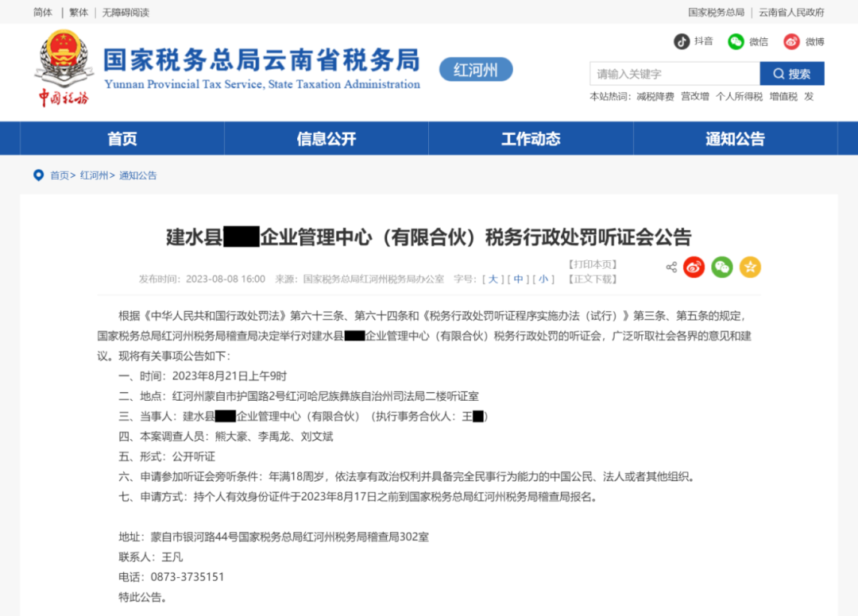Image resolution: width=858 pixels, height=616 pixels.
Task: Open the Weibo icon in header
Action: 791,41
